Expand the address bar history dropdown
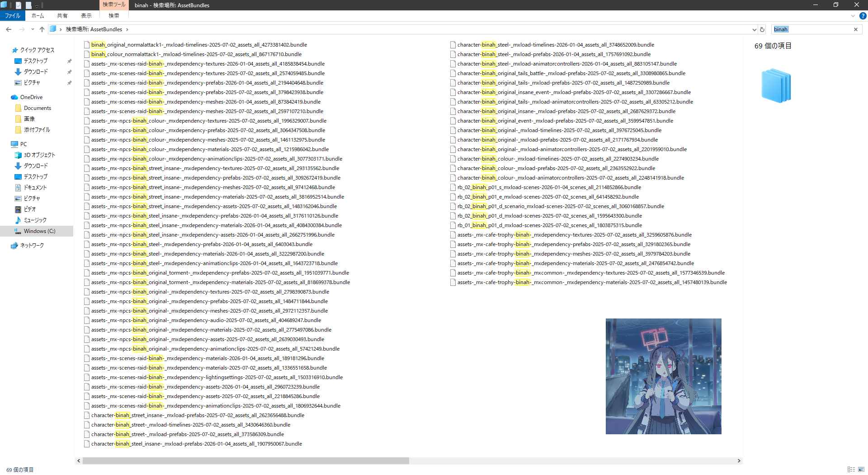Screen dimensions: 868x475 click(754, 29)
